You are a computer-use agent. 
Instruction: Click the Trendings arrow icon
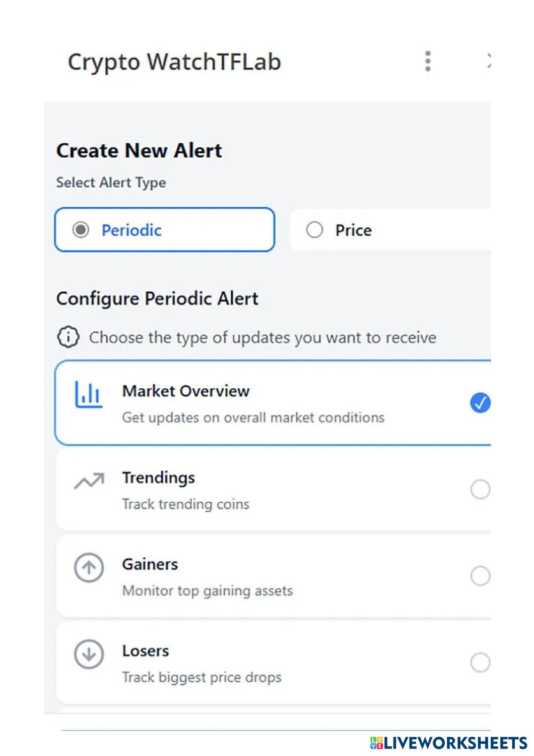pyautogui.click(x=89, y=481)
